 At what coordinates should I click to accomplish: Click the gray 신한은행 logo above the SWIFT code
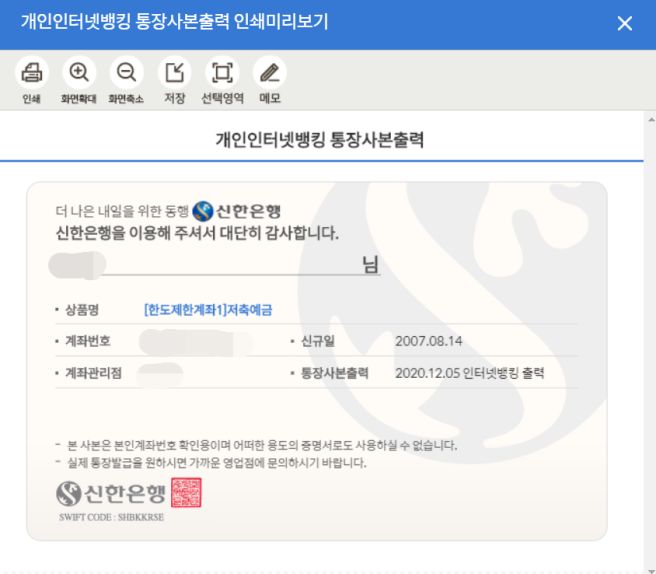[x=111, y=493]
